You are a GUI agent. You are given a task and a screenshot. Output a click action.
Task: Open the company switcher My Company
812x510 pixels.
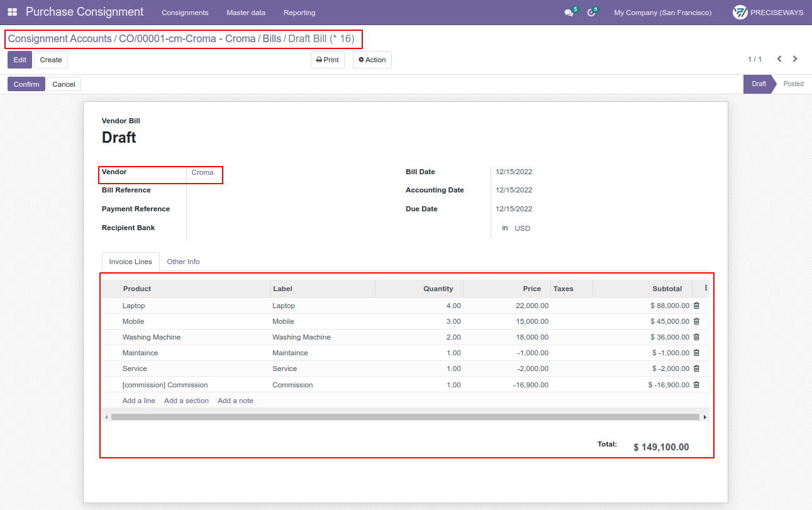click(663, 13)
